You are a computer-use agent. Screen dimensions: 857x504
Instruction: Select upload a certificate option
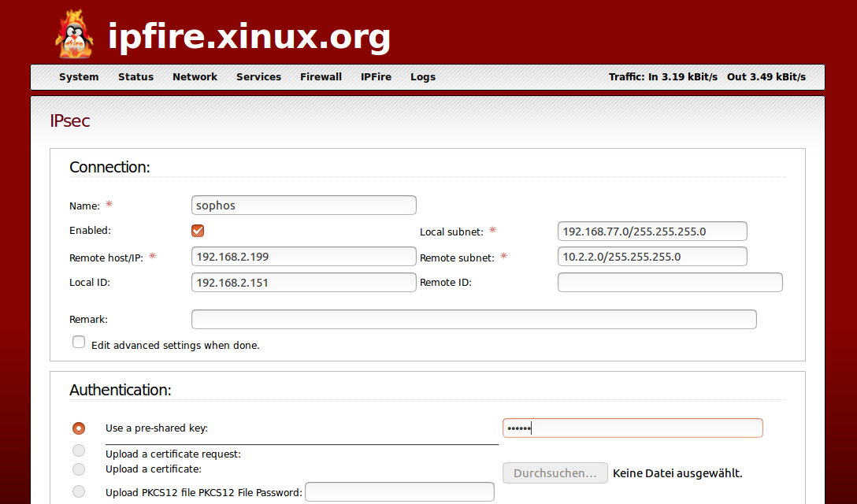[x=79, y=469]
